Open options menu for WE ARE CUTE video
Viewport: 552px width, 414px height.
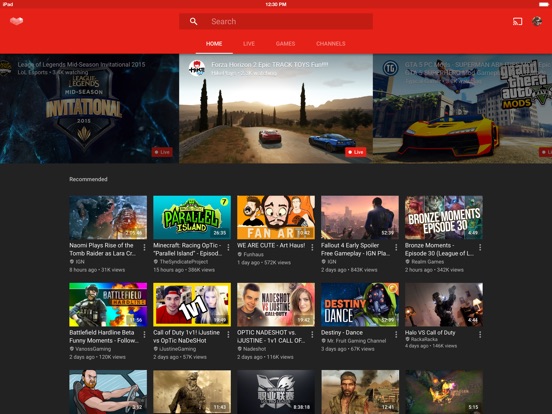tap(312, 247)
